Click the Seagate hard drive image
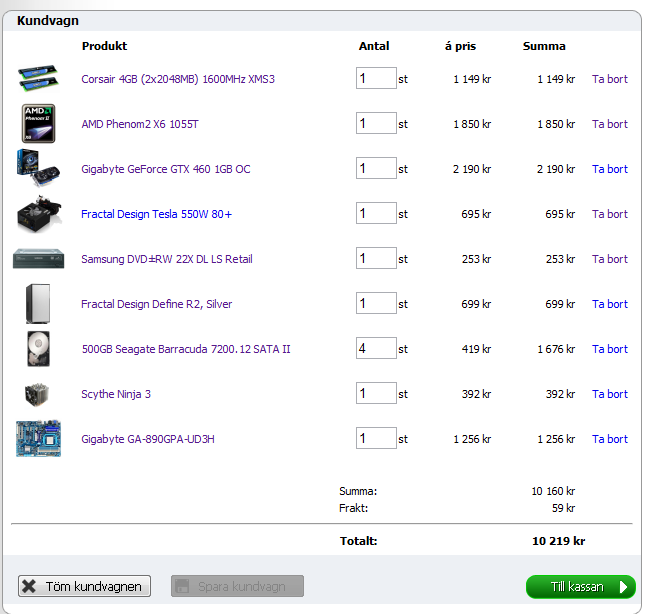Image resolution: width=646 pixels, height=614 pixels. coord(38,349)
